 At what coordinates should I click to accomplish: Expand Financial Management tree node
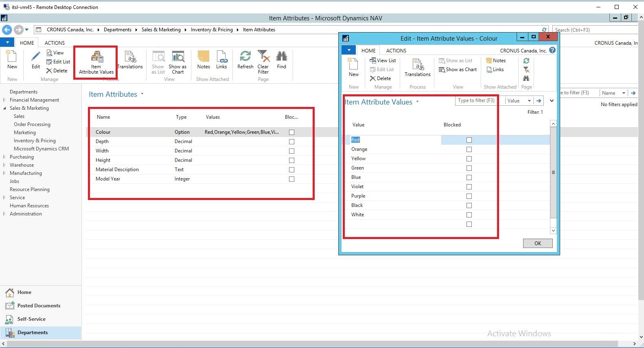click(4, 100)
